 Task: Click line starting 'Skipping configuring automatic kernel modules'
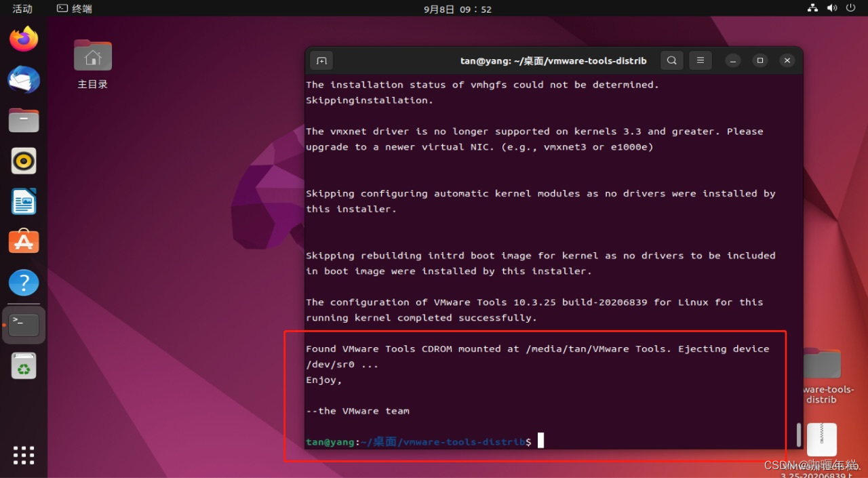pyautogui.click(x=540, y=193)
